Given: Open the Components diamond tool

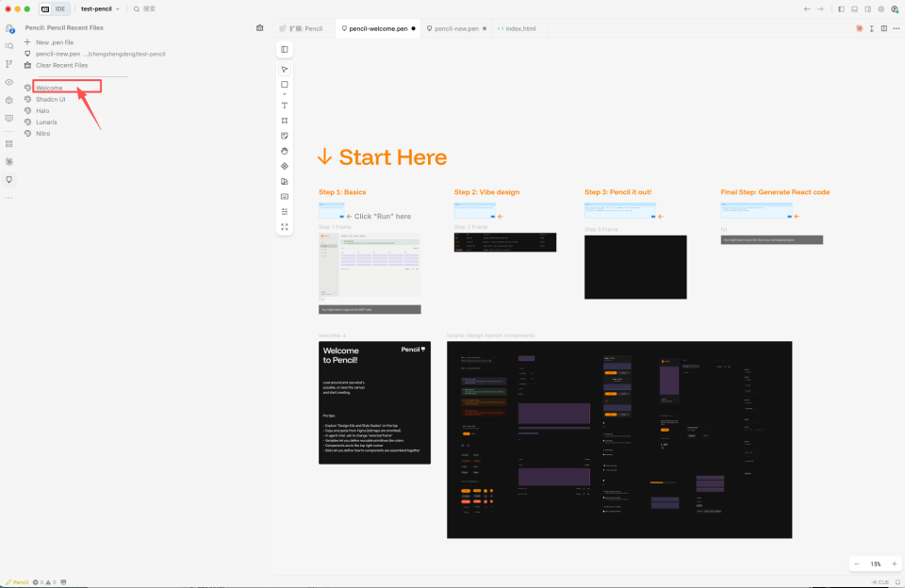Looking at the screenshot, I should [285, 166].
